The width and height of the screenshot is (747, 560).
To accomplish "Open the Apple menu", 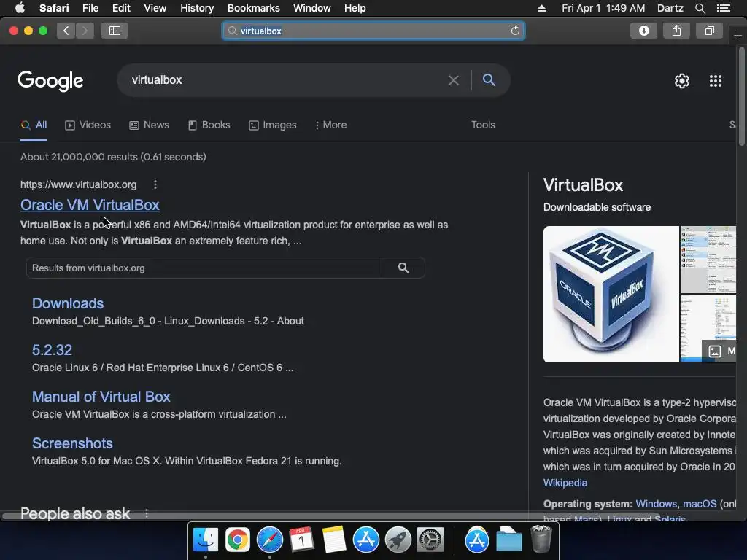I will [20, 8].
